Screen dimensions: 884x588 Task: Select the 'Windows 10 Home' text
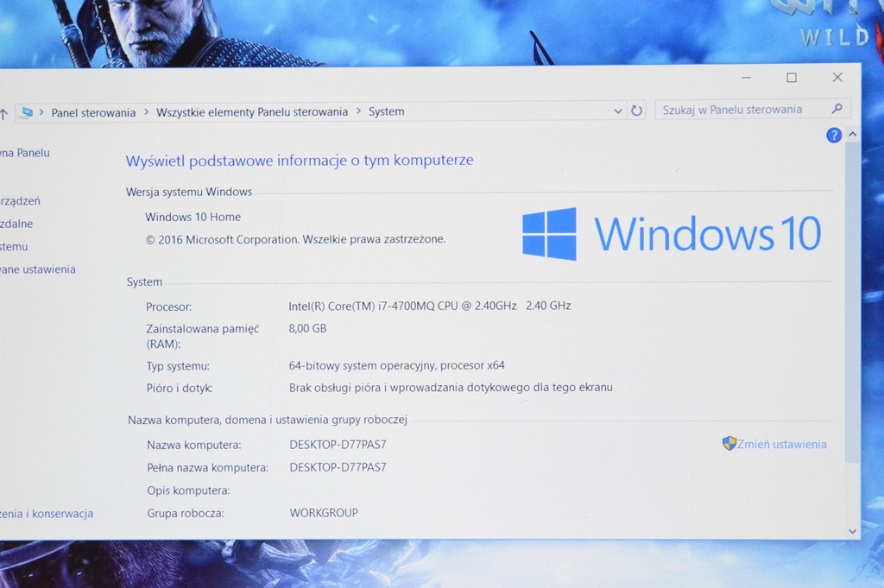[193, 217]
